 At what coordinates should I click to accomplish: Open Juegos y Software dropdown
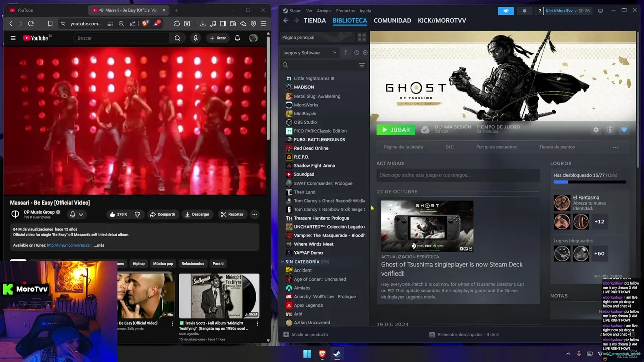[309, 53]
